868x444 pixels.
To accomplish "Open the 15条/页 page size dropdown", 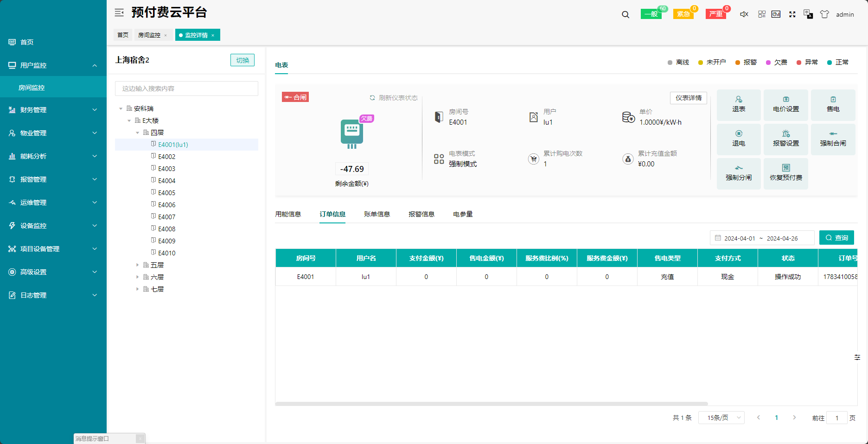I will point(721,418).
